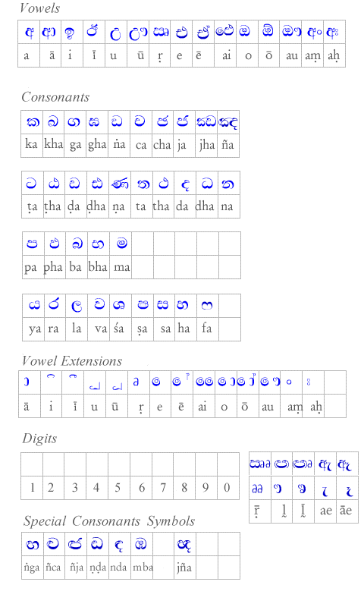Select the digit cell labeled 7
Screen dimensions: 364x607
click(x=163, y=487)
